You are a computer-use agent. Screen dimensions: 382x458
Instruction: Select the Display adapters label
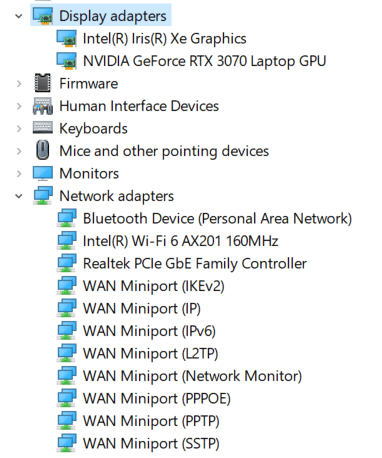(113, 16)
